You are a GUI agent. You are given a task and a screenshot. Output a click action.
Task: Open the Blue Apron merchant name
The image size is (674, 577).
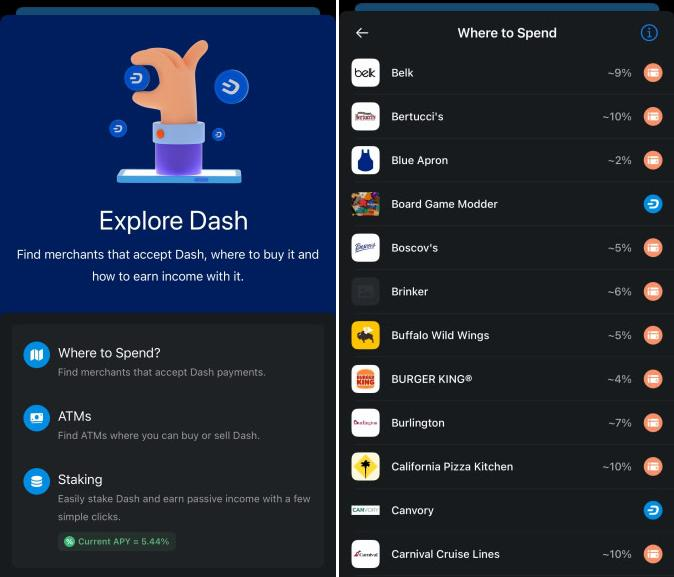(x=420, y=161)
